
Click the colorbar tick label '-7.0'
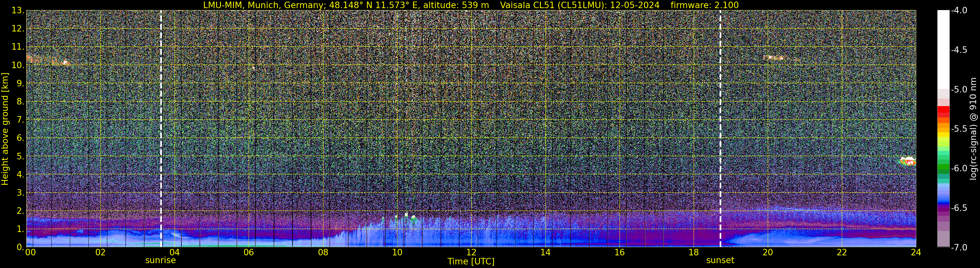(959, 248)
